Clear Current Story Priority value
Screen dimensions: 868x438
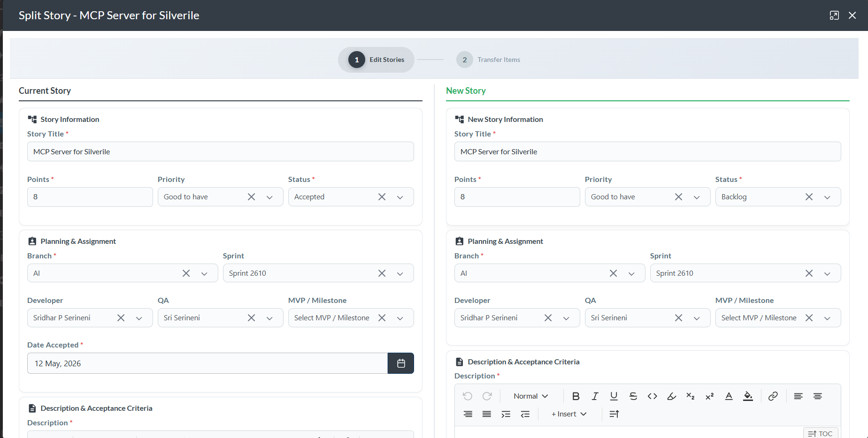click(x=252, y=197)
